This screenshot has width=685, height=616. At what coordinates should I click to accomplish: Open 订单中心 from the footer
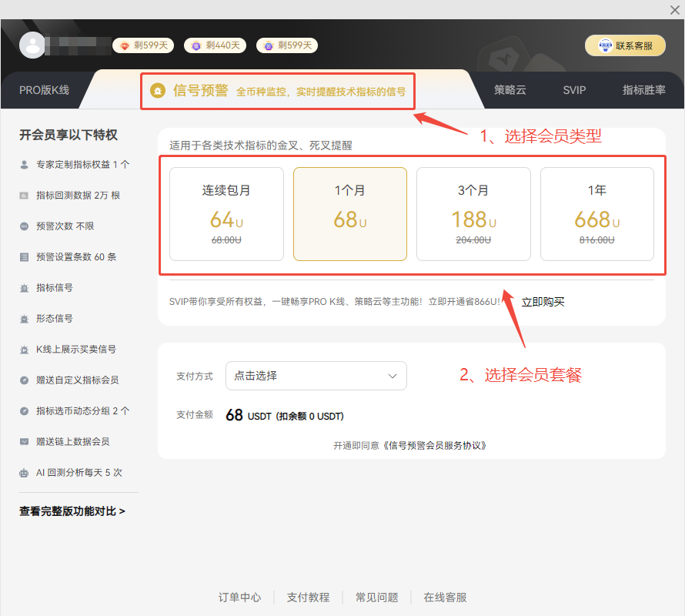(x=239, y=597)
